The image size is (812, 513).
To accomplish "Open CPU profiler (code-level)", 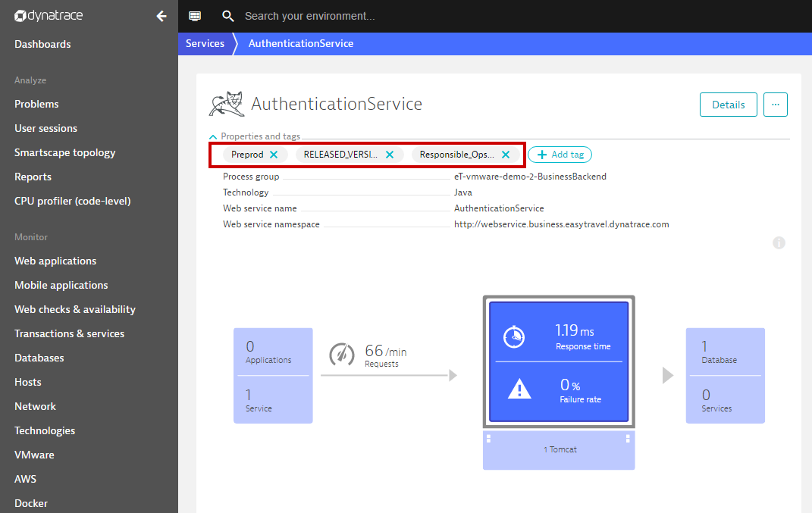I will 73,201.
